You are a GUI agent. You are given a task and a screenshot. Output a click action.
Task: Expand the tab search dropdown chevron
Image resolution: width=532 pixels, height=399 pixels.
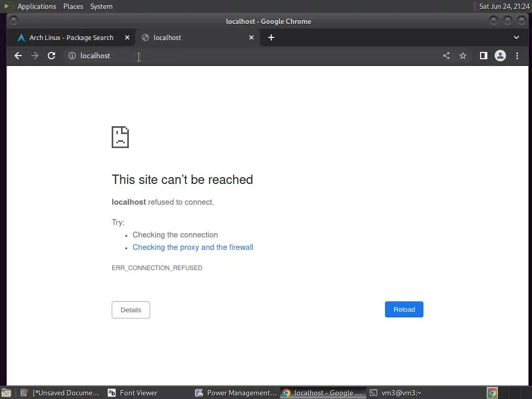point(516,37)
